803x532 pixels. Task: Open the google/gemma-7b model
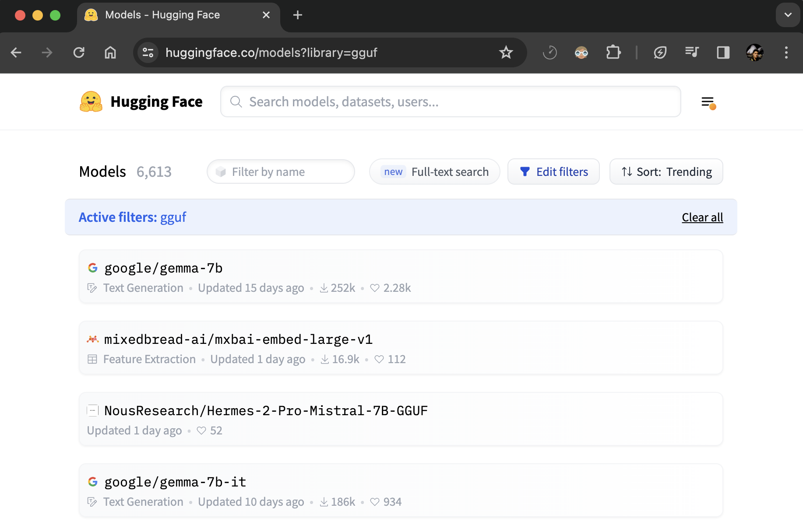tap(163, 268)
